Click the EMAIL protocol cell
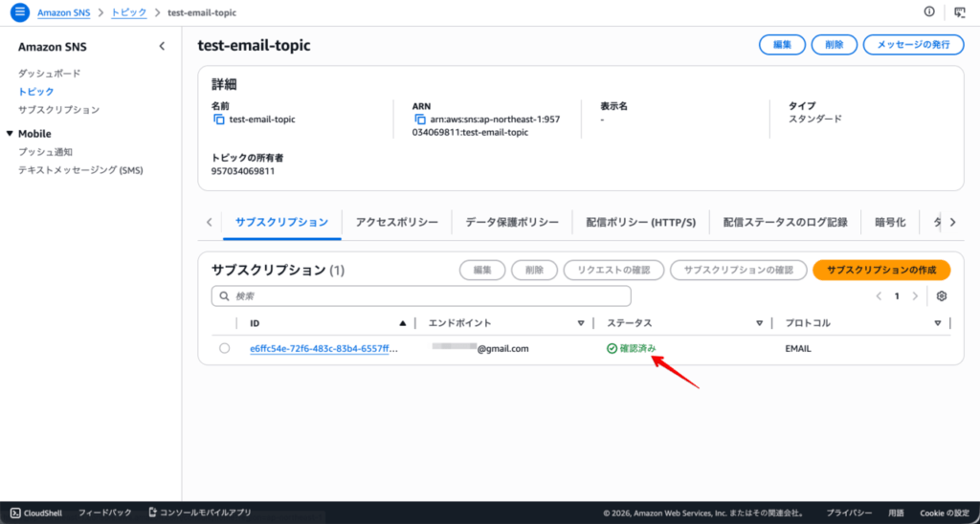The height and width of the screenshot is (524, 980). click(798, 349)
